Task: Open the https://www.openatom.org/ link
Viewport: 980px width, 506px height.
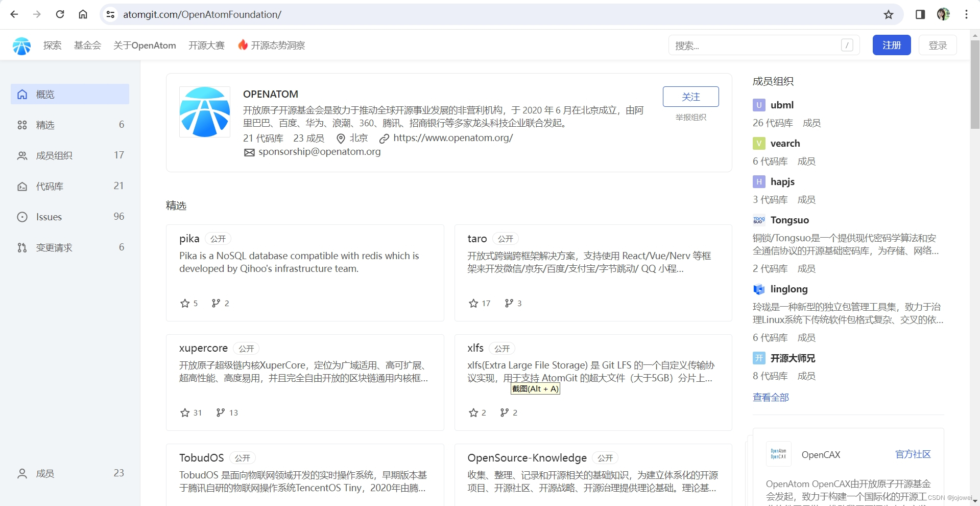Action: [x=453, y=138]
